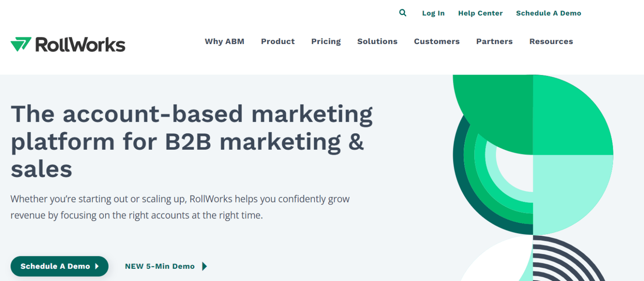Launch the NEW 5-Min Demo
644x281 pixels.
tap(159, 266)
